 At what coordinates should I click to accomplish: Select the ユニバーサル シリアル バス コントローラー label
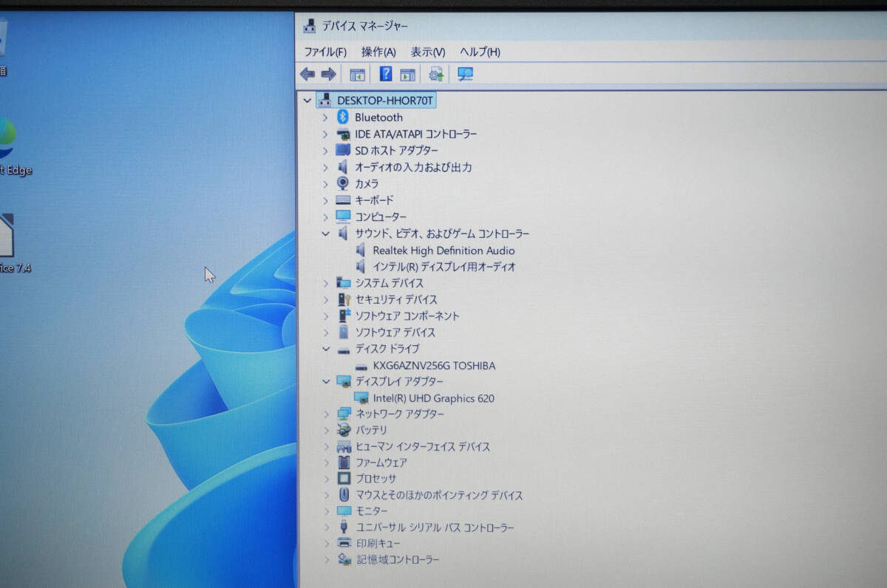(435, 527)
